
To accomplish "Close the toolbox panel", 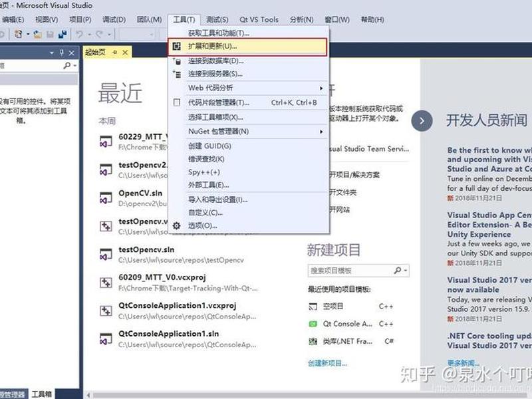I will (x=71, y=53).
